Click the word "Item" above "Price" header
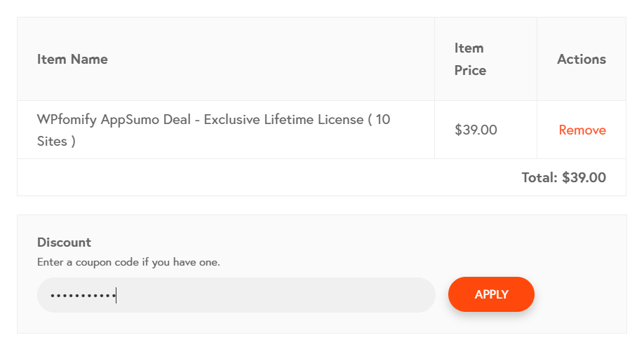The height and width of the screenshot is (349, 644). 469,48
